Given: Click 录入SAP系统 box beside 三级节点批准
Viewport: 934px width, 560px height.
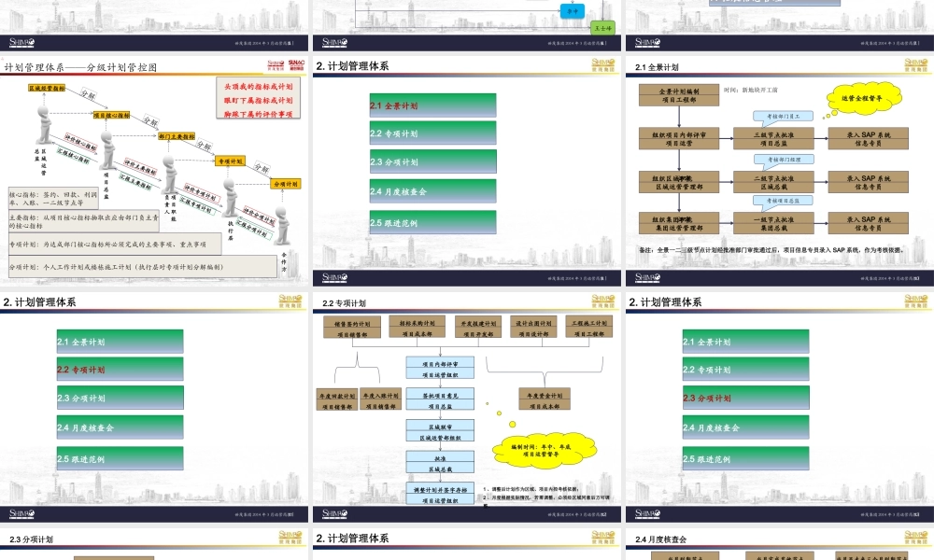Looking at the screenshot, I should (869, 139).
